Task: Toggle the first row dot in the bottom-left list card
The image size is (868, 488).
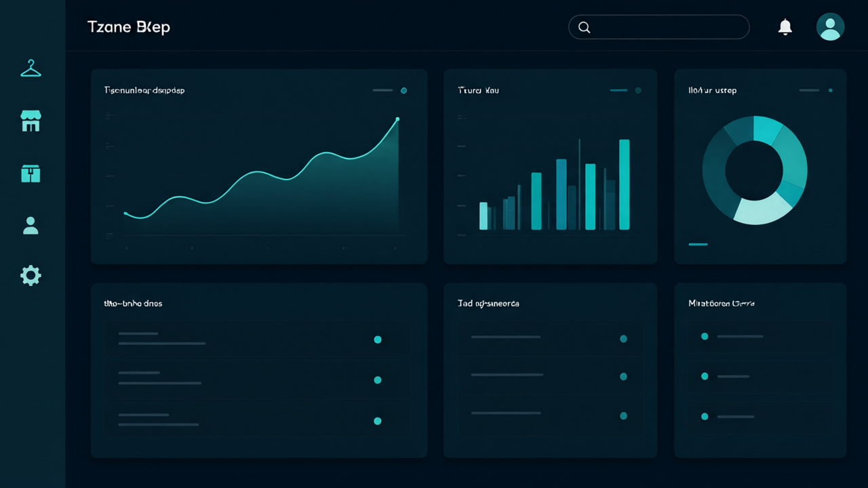Action: point(378,340)
